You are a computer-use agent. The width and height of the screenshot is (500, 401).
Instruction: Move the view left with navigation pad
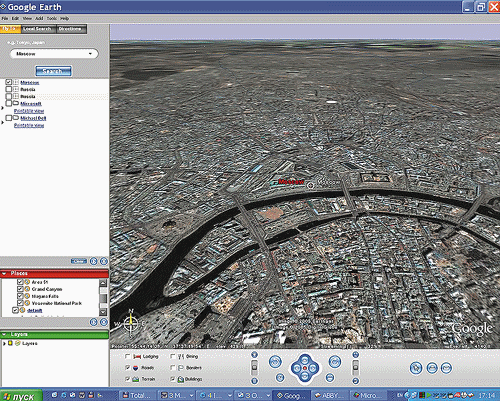296,368
